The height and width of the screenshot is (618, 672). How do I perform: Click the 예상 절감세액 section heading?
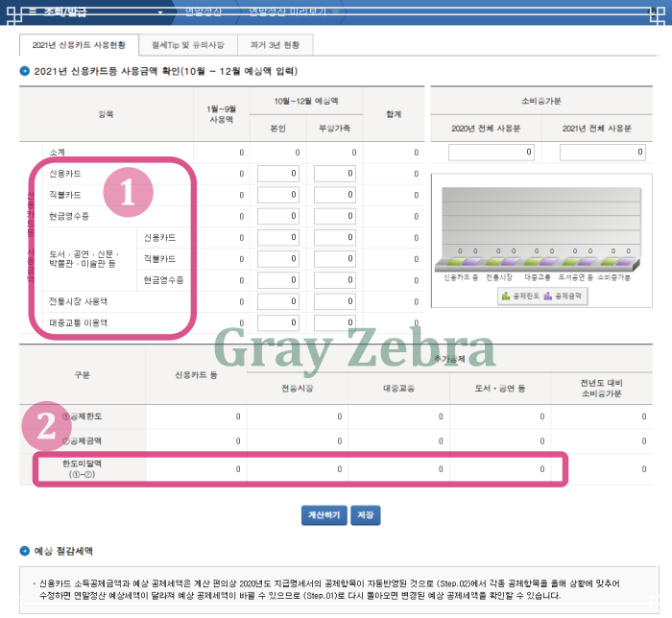pyautogui.click(x=63, y=551)
